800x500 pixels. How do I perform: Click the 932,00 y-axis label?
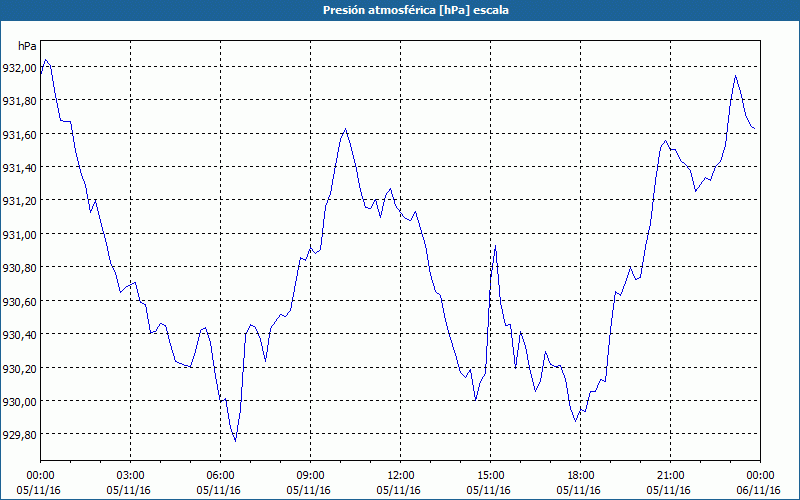(19, 68)
